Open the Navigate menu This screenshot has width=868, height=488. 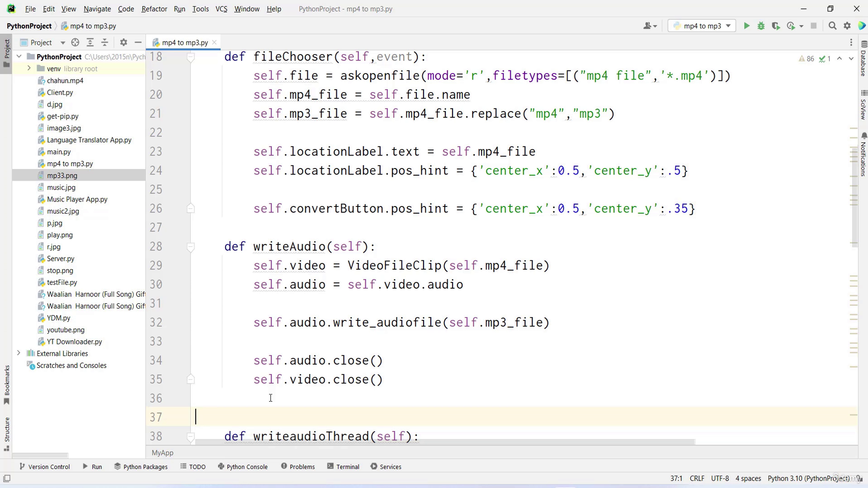pos(97,9)
